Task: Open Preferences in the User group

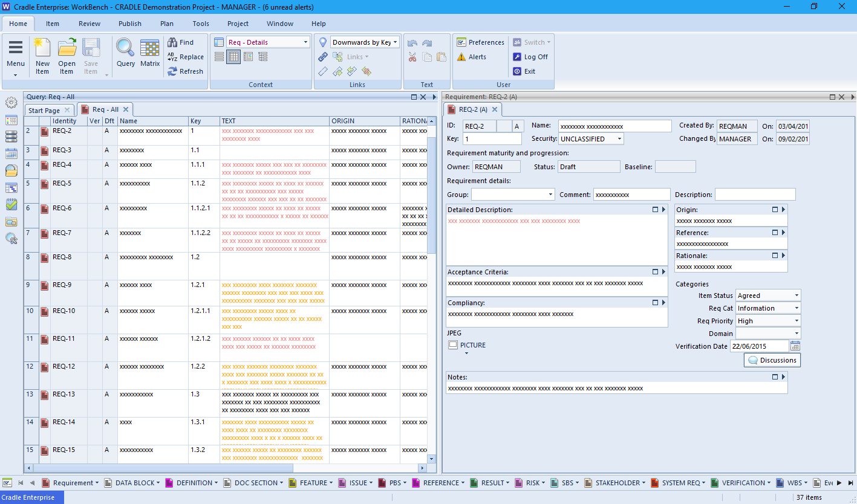Action: tap(480, 42)
